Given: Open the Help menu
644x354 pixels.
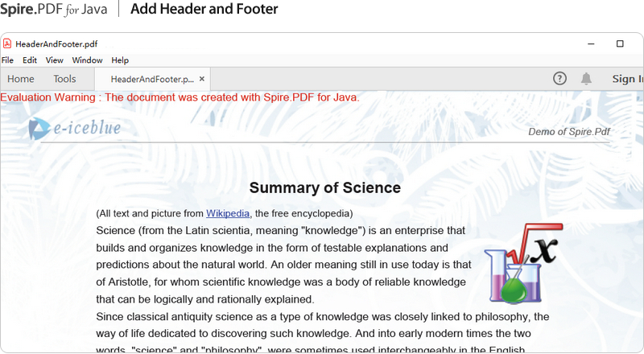Looking at the screenshot, I should pyautogui.click(x=120, y=60).
